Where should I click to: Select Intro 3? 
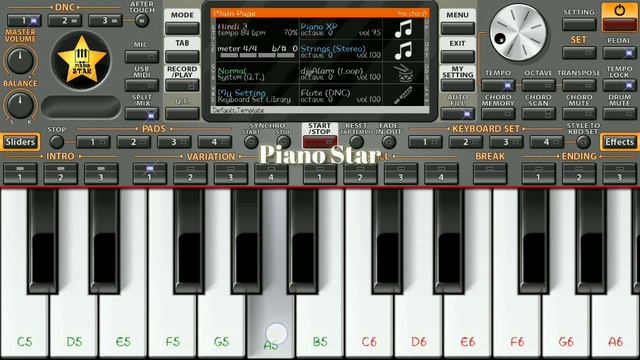point(101,173)
